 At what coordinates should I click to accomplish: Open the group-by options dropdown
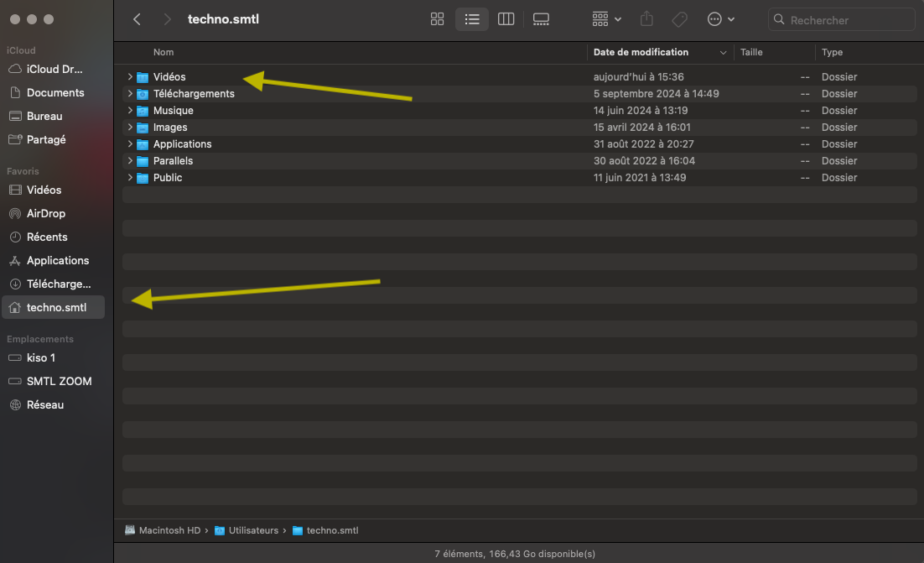pyautogui.click(x=606, y=19)
